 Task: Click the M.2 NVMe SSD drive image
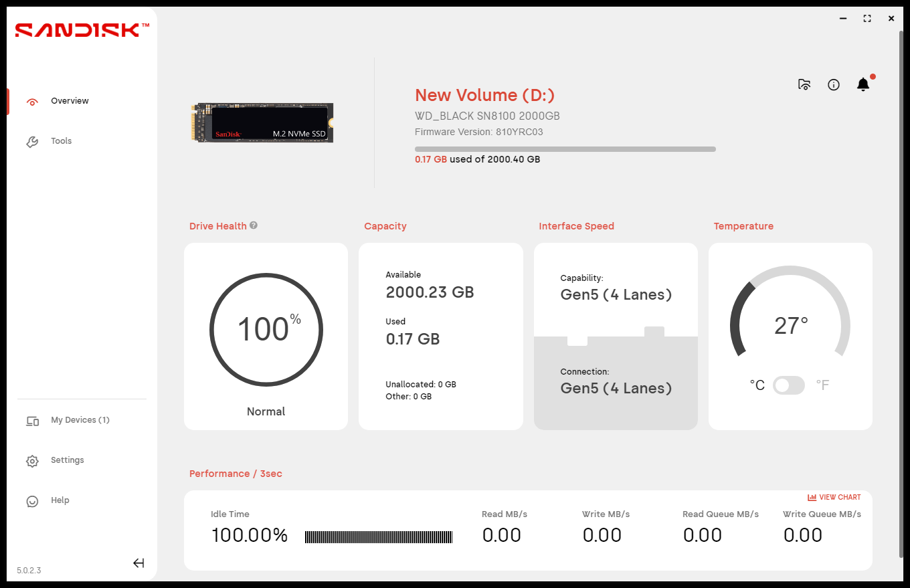click(x=262, y=122)
